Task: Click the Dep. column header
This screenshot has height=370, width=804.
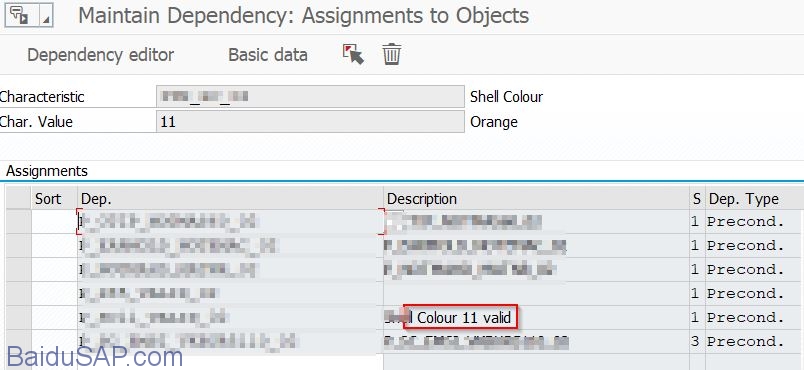Action: [x=230, y=199]
